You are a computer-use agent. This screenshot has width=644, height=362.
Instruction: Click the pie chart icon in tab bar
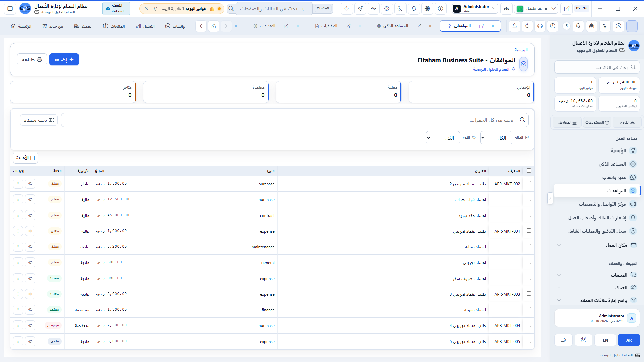coord(553,26)
